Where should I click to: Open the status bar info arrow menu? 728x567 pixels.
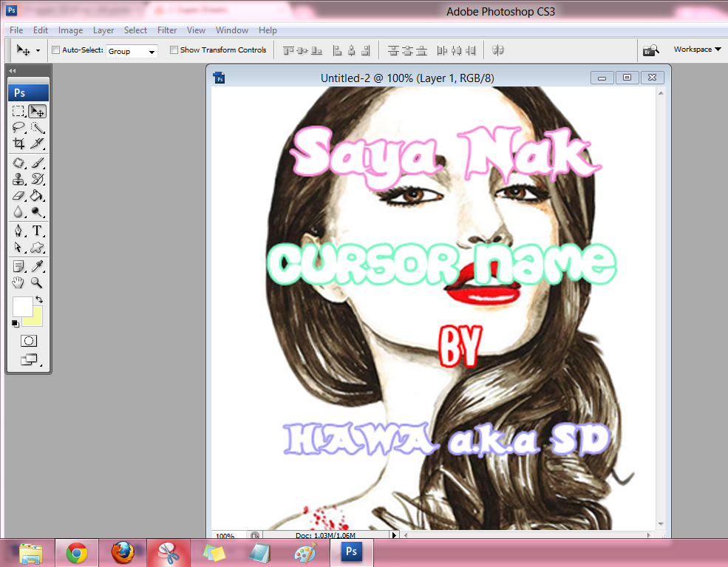click(x=394, y=535)
